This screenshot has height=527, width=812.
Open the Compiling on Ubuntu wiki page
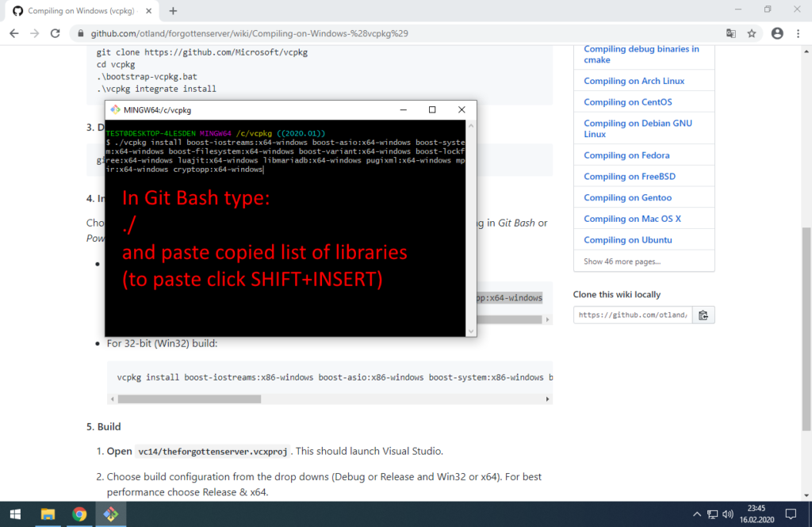[628, 239]
